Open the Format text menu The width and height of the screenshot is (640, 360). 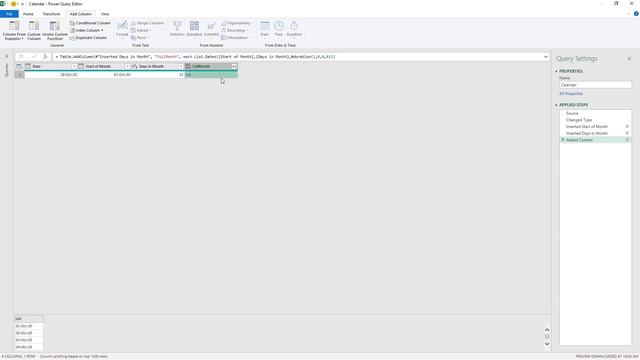122,29
